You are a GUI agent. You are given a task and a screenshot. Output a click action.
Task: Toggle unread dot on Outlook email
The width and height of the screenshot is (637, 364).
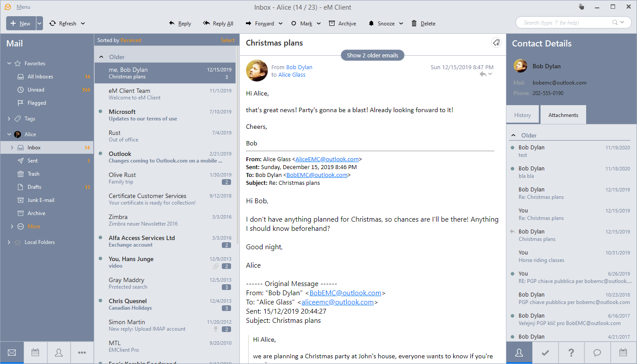pyautogui.click(x=101, y=154)
